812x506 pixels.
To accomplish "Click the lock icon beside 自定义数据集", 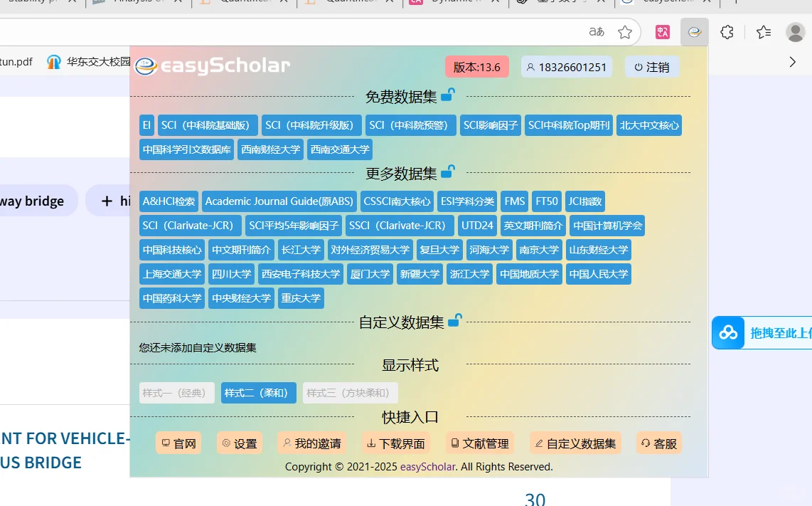I will [x=454, y=320].
